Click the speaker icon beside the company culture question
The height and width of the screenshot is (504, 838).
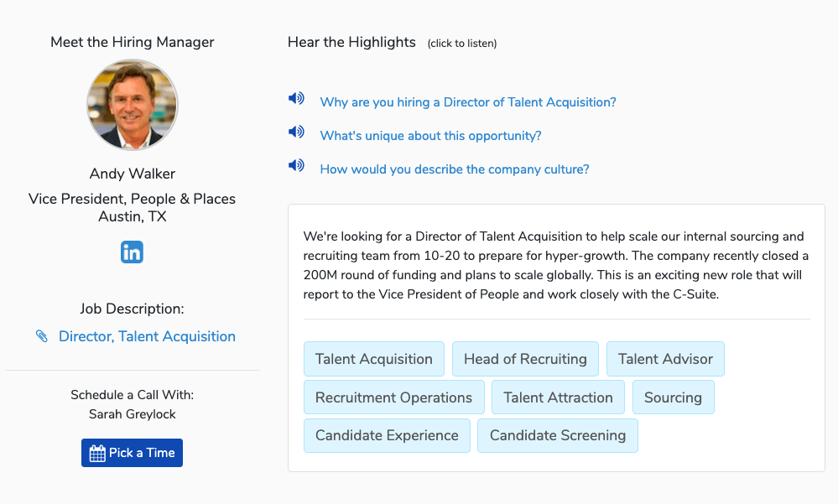pyautogui.click(x=296, y=165)
